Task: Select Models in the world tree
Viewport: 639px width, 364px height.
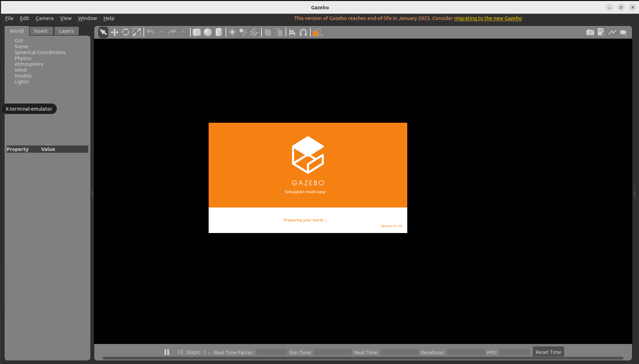Action: point(23,76)
